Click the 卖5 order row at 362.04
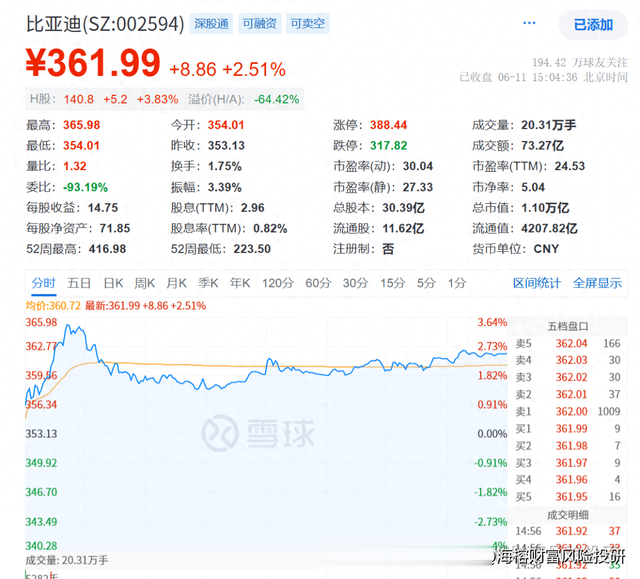This screenshot has height=579, width=640. tap(567, 344)
